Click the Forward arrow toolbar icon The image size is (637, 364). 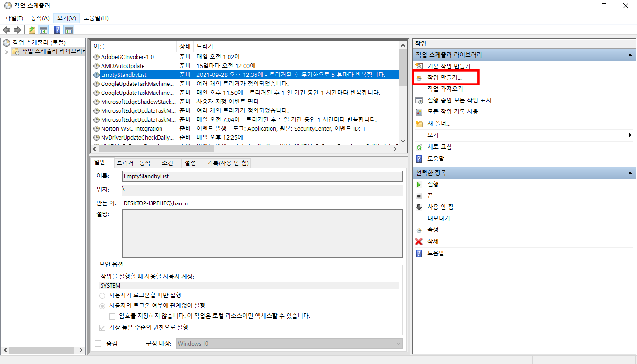coord(17,30)
